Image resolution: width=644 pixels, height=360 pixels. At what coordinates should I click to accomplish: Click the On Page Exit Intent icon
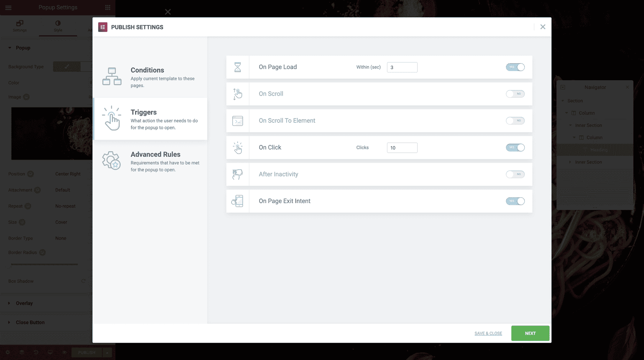(238, 201)
